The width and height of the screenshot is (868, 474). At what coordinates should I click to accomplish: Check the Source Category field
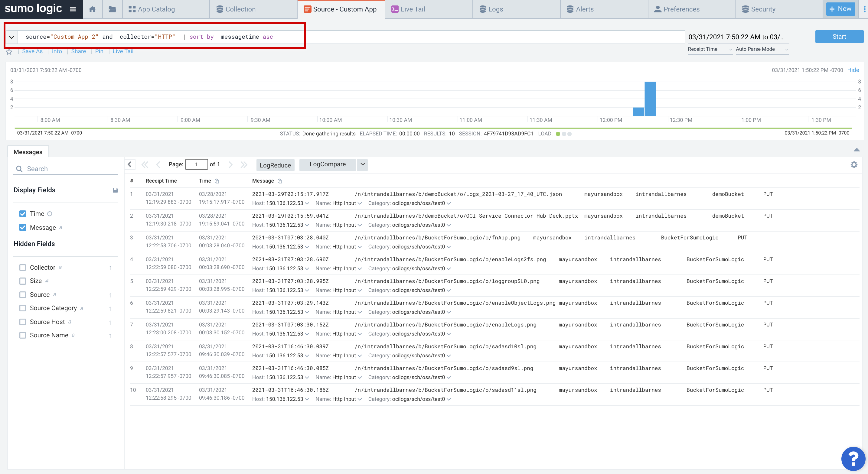(23, 308)
